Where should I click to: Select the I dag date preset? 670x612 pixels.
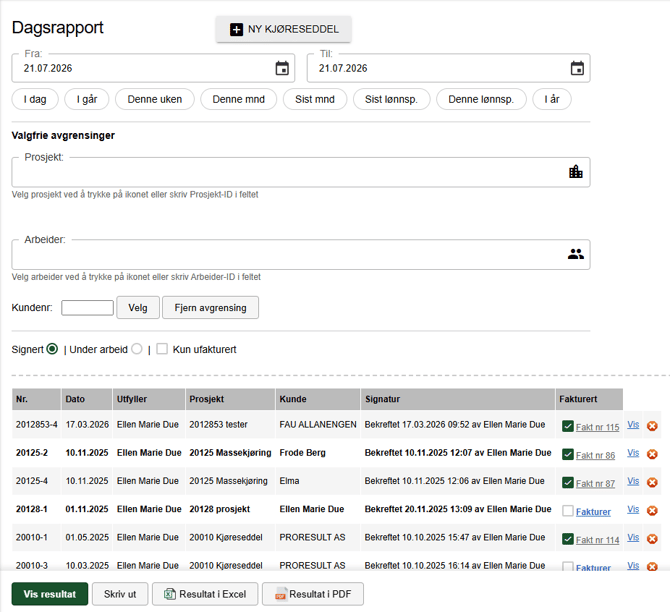[35, 99]
